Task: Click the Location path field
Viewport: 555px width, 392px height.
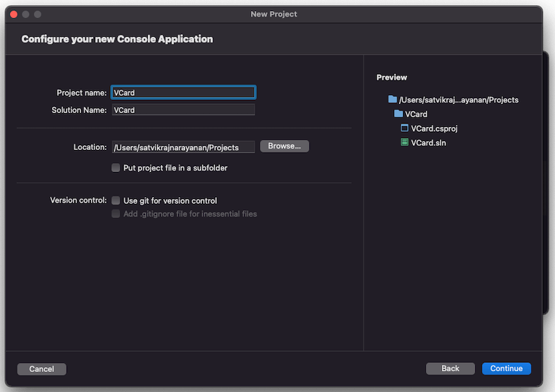Action: [x=183, y=147]
